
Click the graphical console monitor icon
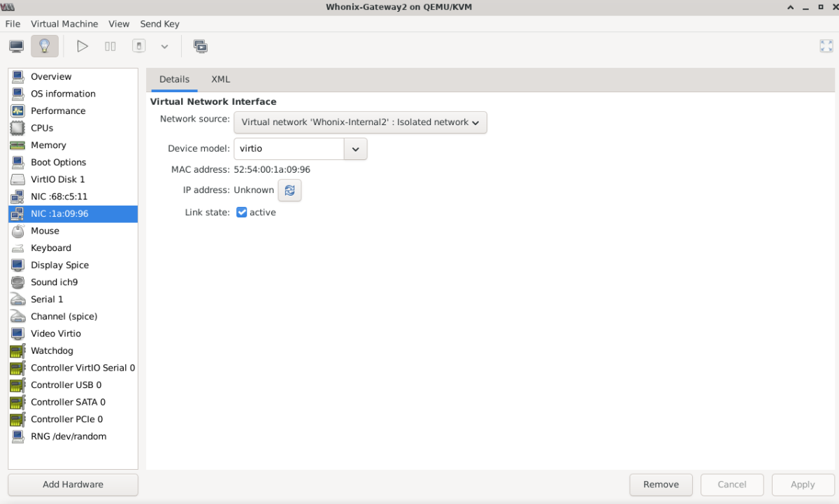click(x=16, y=47)
